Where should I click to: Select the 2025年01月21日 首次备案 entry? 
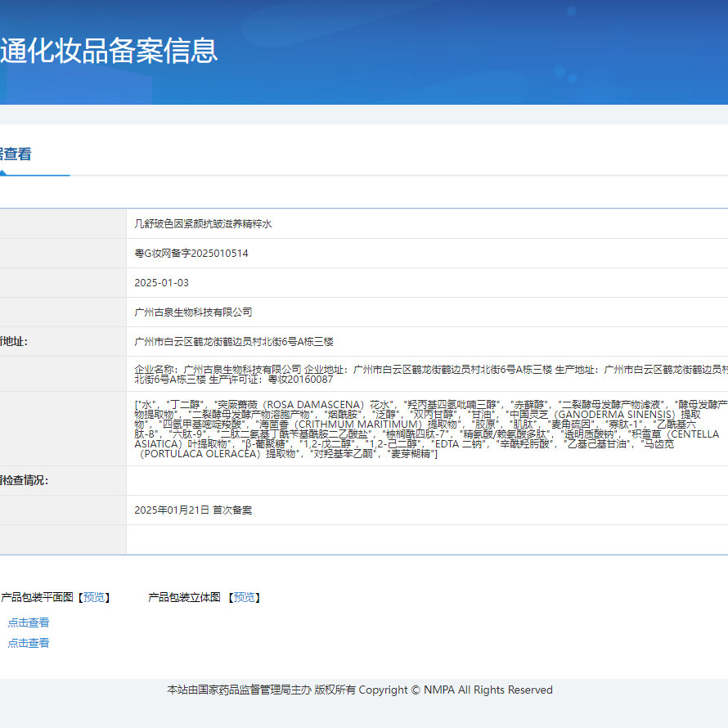[193, 510]
